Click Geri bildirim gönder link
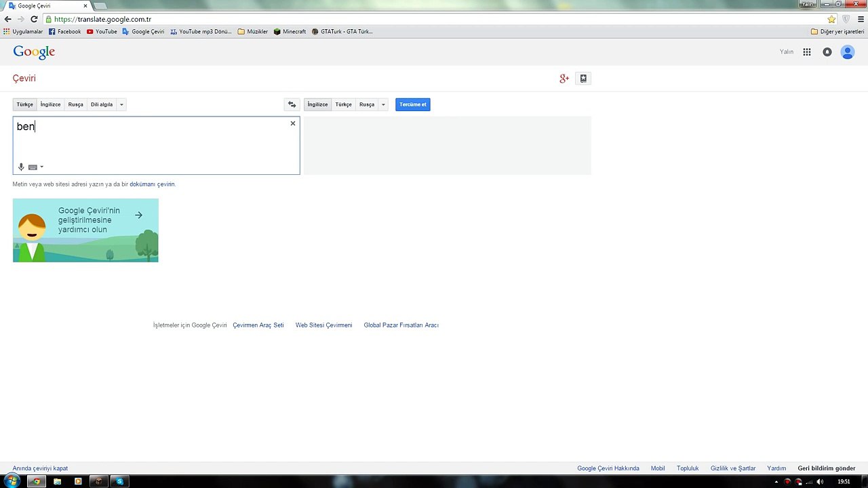Viewport: 868px width, 488px height. [x=827, y=468]
